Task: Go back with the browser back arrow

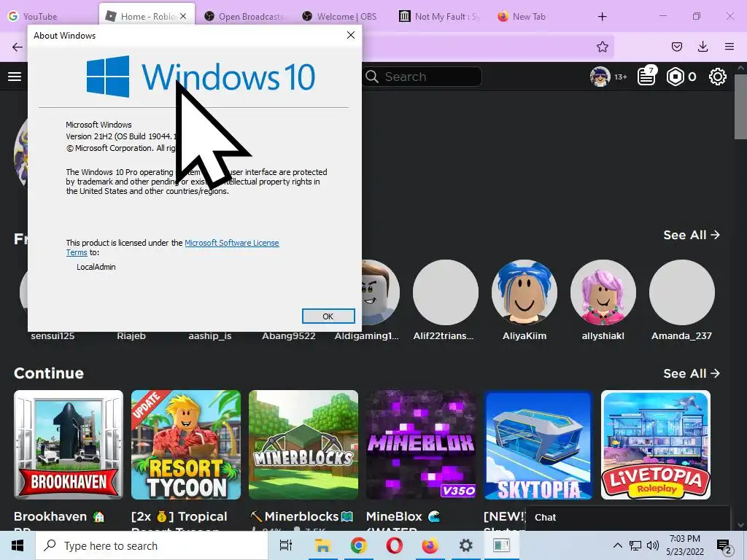Action: pyautogui.click(x=18, y=47)
